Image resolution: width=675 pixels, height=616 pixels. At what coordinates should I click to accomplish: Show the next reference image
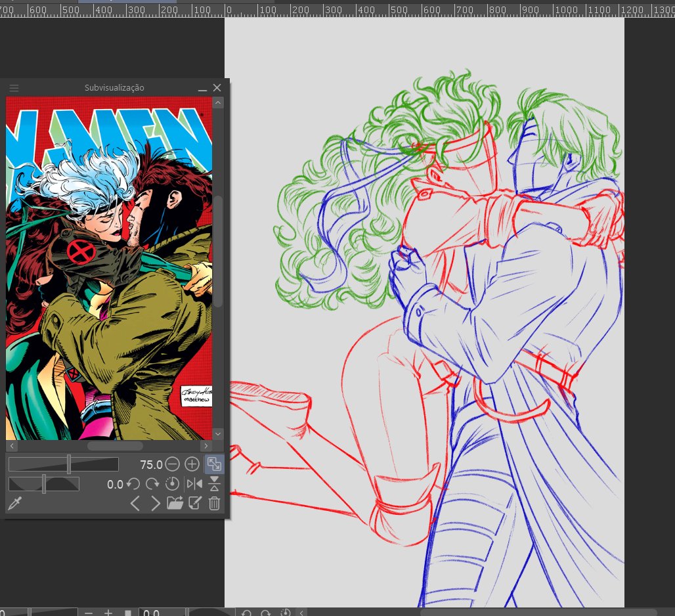pos(155,503)
